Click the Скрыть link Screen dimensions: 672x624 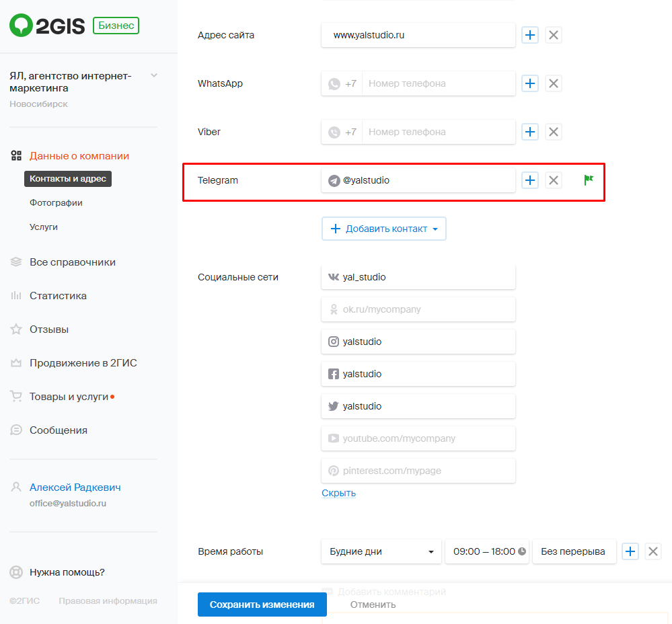point(338,493)
